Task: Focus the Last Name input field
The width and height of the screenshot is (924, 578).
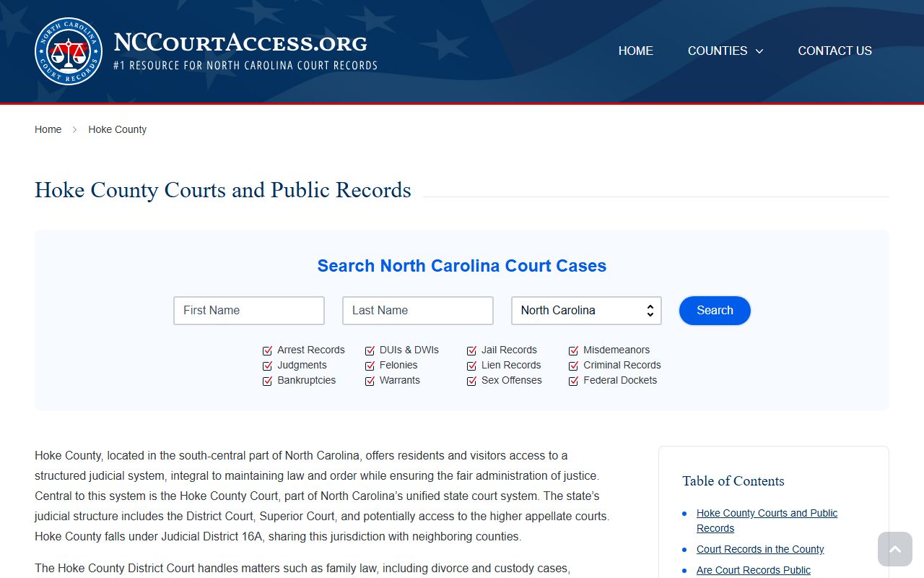Action: coord(418,311)
